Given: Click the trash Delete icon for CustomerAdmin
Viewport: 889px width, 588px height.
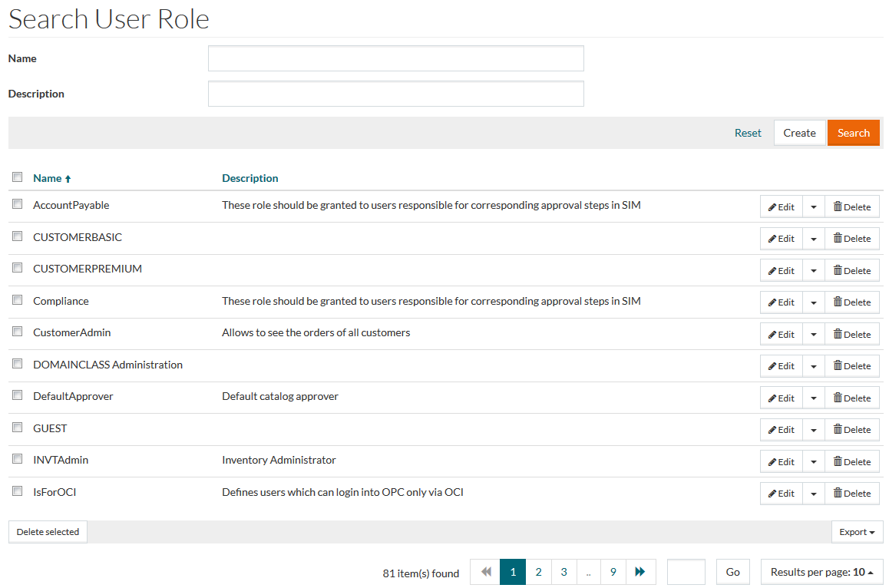Looking at the screenshot, I should pos(838,335).
